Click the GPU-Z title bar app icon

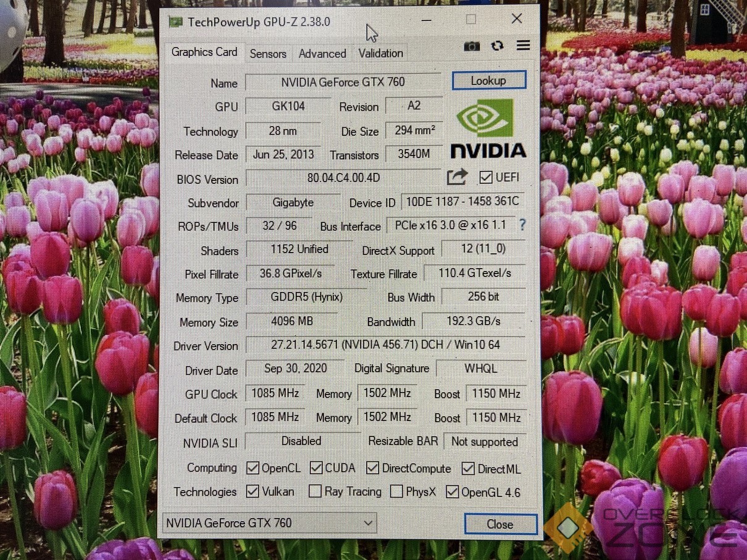click(176, 22)
